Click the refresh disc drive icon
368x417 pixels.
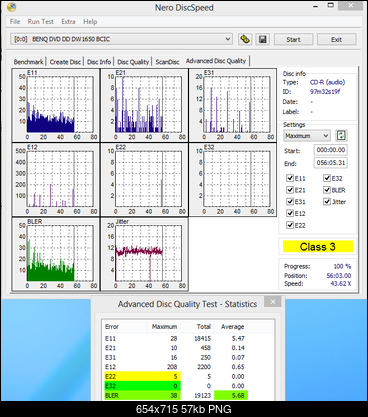click(245, 39)
